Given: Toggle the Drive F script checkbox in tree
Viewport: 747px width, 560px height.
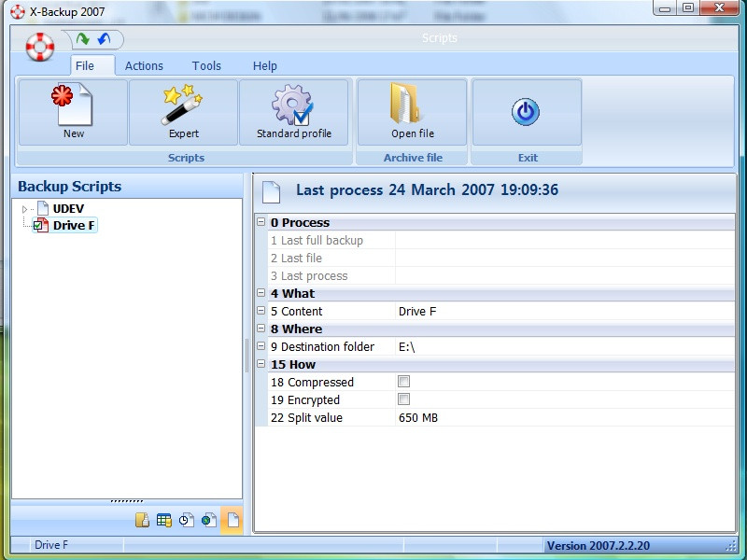Looking at the screenshot, I should (37, 226).
